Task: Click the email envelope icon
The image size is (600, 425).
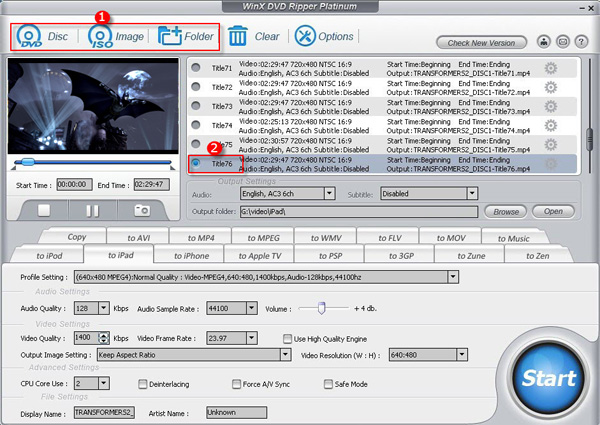Action: point(562,41)
